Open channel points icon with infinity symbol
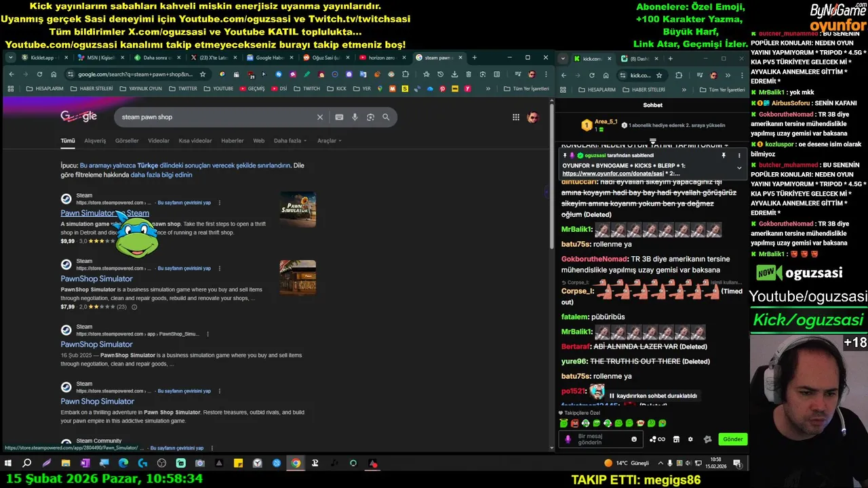 (658, 439)
